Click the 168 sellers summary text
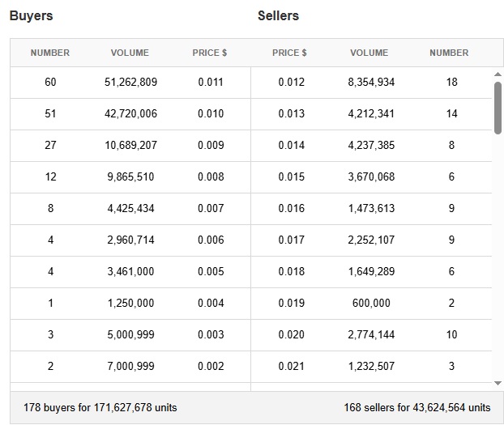The image size is (504, 425). click(416, 408)
